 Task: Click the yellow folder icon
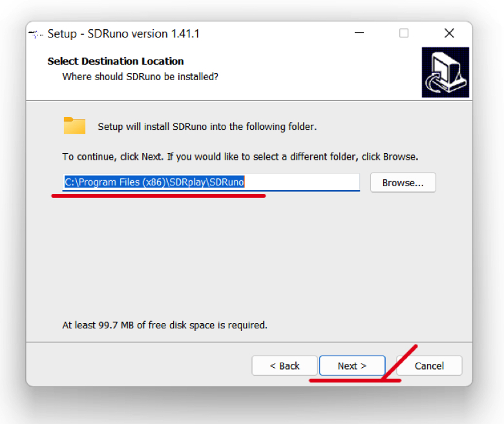(x=74, y=125)
